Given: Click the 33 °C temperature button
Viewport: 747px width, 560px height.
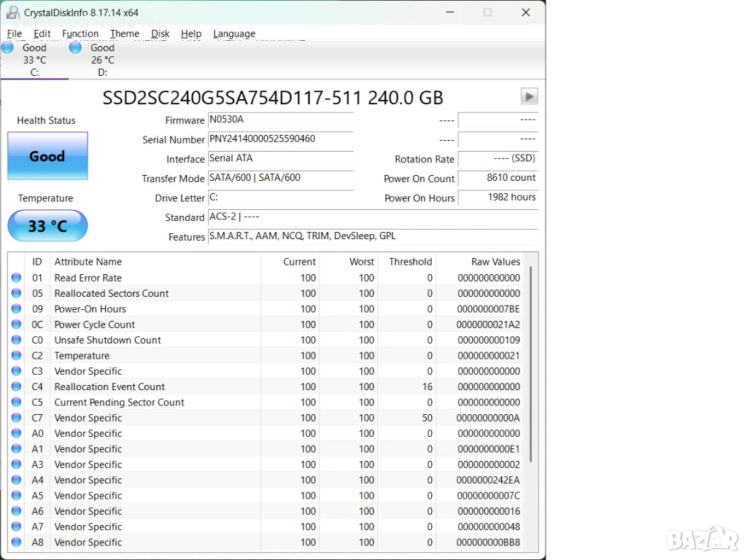Looking at the screenshot, I should (47, 226).
